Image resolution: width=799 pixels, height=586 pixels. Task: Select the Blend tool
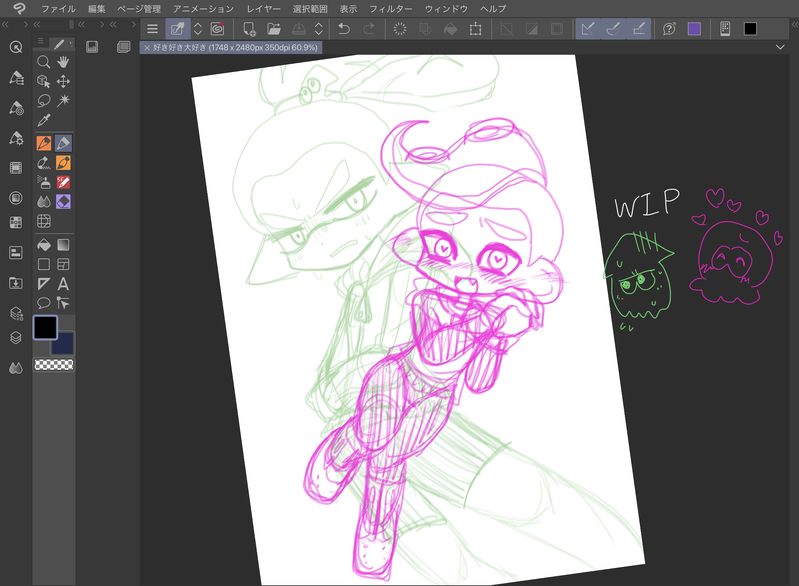point(44,202)
